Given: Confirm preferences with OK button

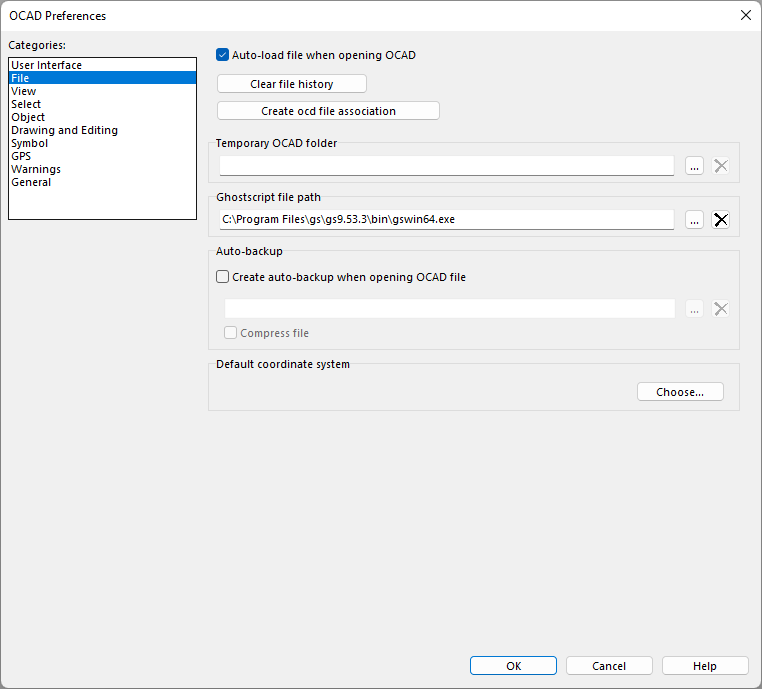Looking at the screenshot, I should [513, 666].
